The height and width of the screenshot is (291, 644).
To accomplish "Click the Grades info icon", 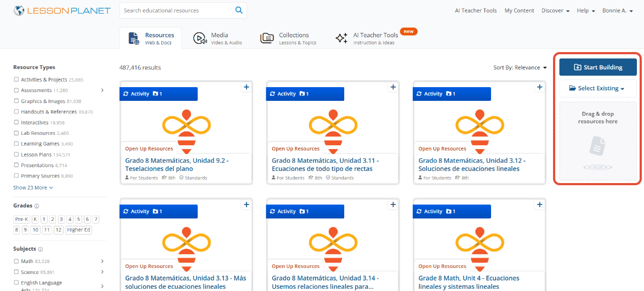I will point(37,206).
